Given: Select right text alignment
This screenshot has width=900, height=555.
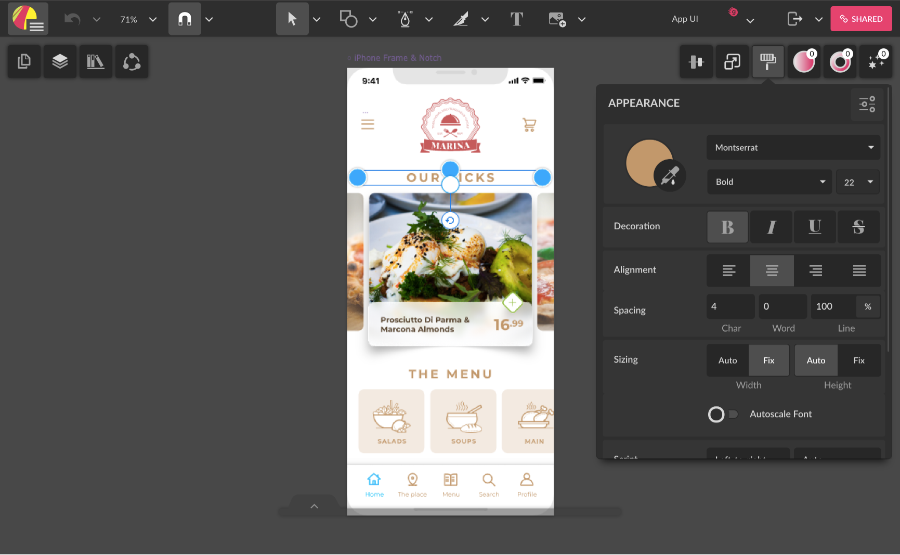Looking at the screenshot, I should [816, 270].
